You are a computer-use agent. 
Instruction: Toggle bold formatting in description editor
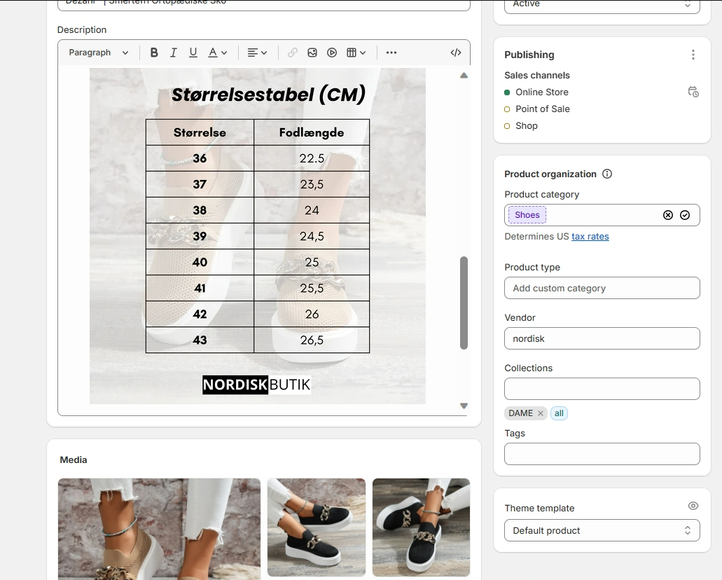pyautogui.click(x=154, y=52)
